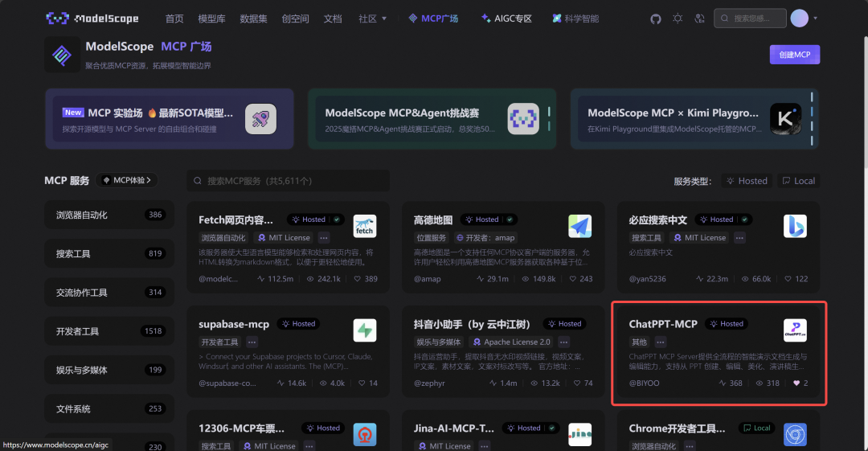Image resolution: width=868 pixels, height=451 pixels.
Task: Expand more tags on Fetch card
Action: pyautogui.click(x=324, y=238)
